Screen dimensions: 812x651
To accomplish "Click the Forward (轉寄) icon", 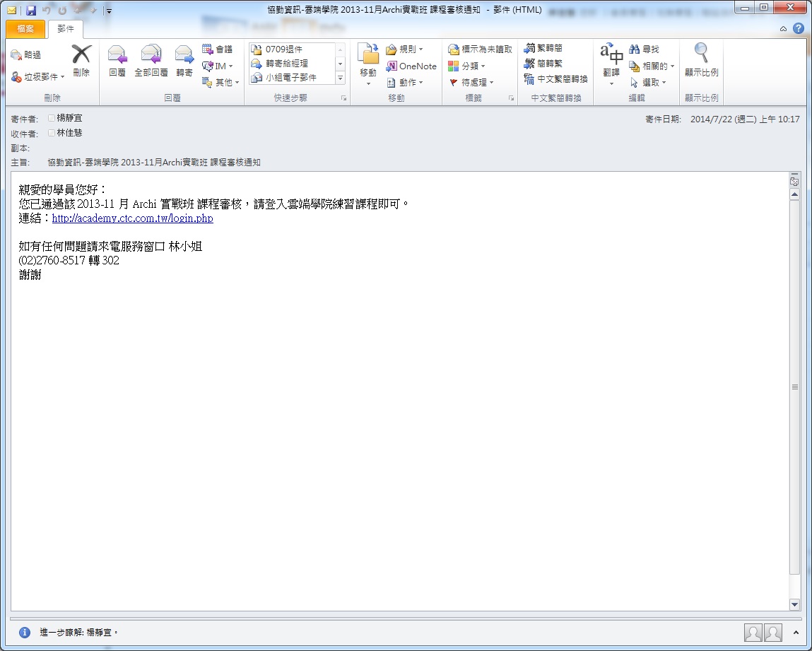I will [x=184, y=55].
